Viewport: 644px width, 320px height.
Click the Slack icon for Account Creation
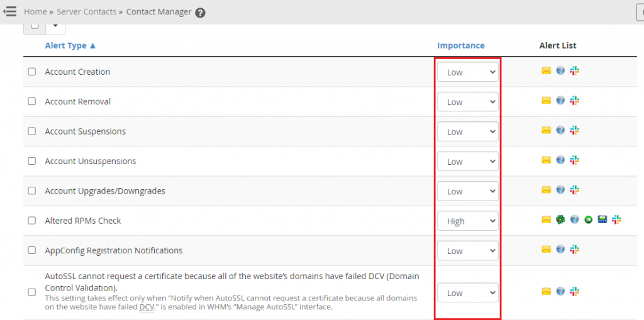pyautogui.click(x=574, y=70)
